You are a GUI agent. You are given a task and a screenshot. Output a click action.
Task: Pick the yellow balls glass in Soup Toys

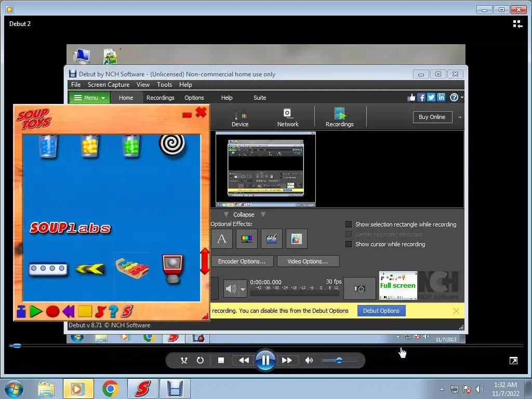point(89,146)
